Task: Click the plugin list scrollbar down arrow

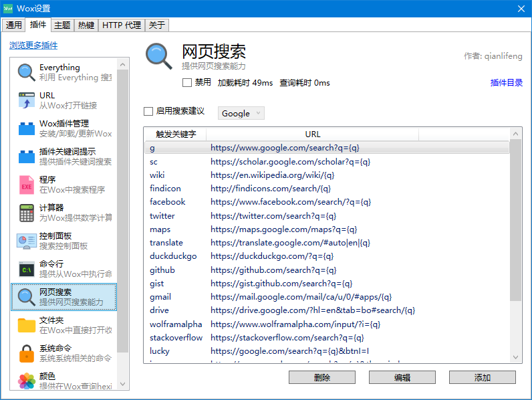Action: click(123, 384)
